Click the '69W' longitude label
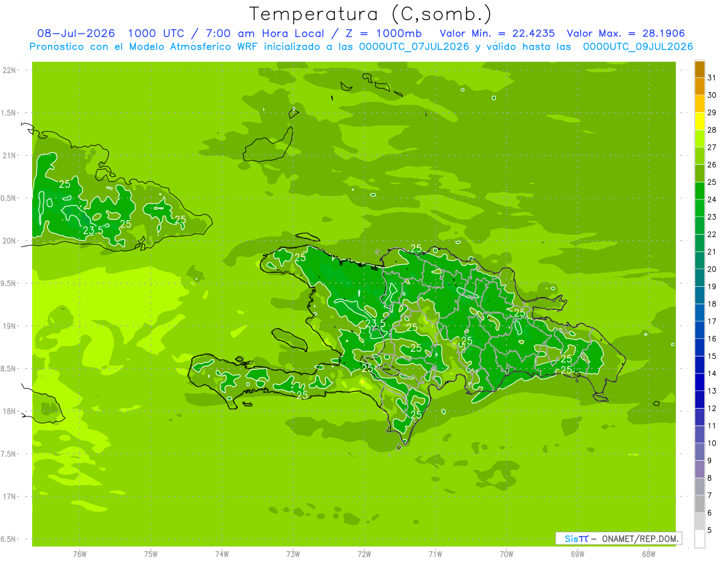728x562 pixels. tap(578, 554)
